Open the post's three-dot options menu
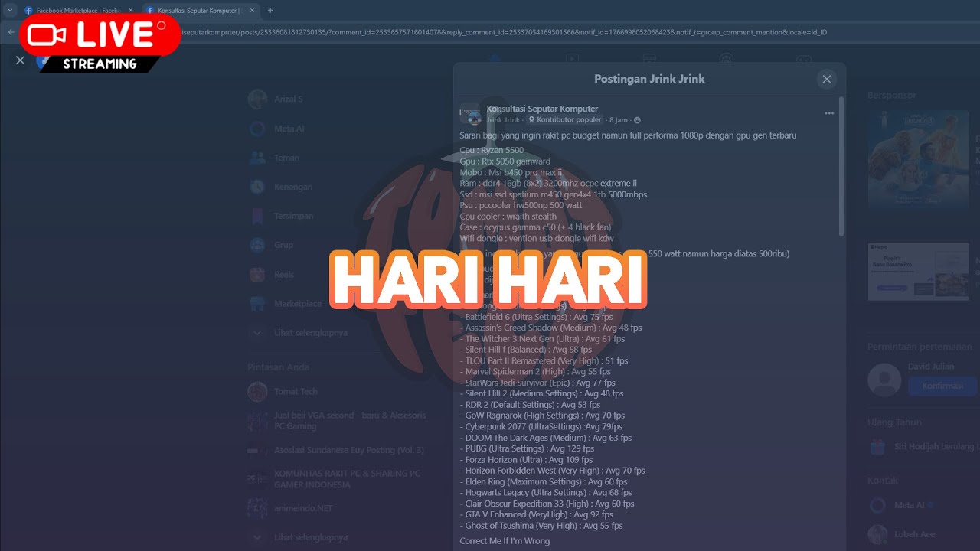Image resolution: width=980 pixels, height=551 pixels. (x=829, y=113)
